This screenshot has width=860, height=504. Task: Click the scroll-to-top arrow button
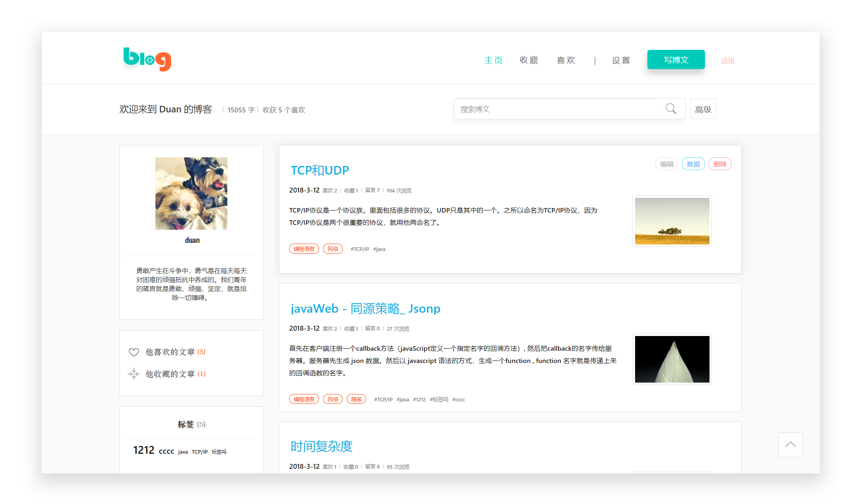[790, 445]
